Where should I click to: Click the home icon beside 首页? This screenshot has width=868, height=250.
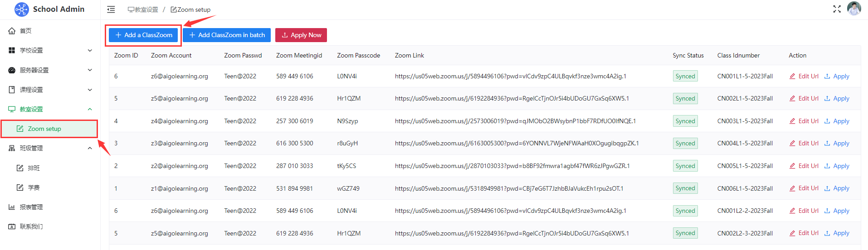(12, 31)
